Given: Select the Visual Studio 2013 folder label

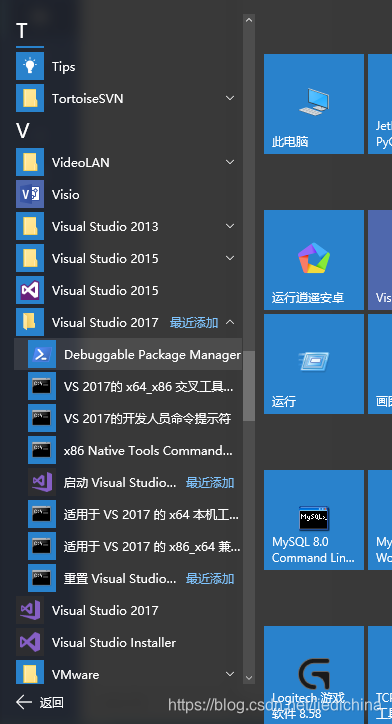Looking at the screenshot, I should tap(105, 226).
